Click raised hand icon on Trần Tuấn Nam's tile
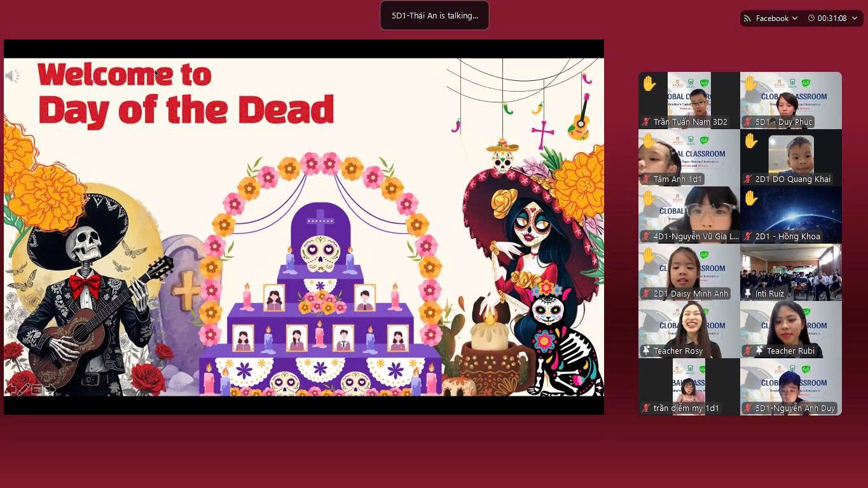This screenshot has height=488, width=868. coord(649,83)
